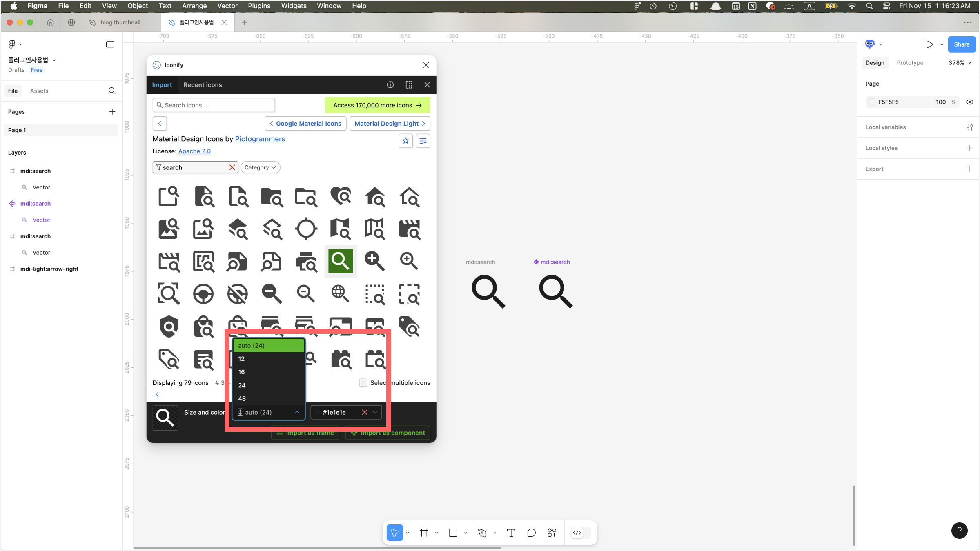Open the blog thumbnail file tab

[120, 22]
